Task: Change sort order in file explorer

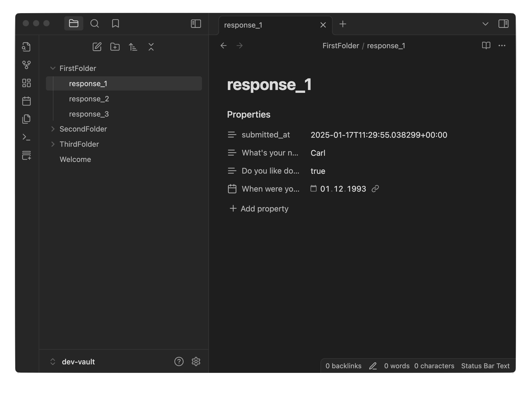Action: (x=133, y=47)
